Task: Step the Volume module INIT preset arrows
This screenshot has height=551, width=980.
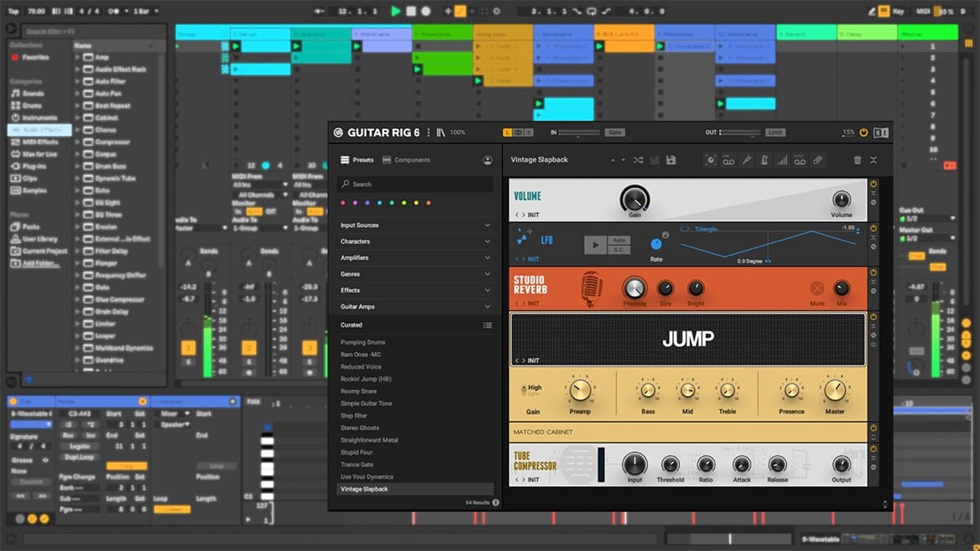Action: click(x=519, y=216)
